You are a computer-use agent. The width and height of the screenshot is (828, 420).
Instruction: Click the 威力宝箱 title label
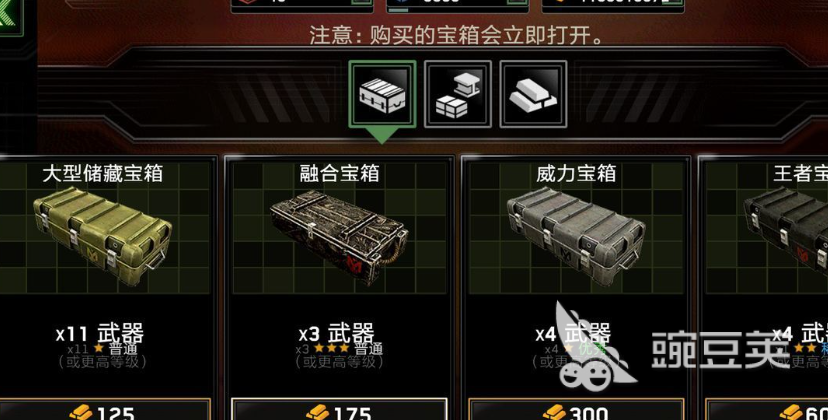(x=576, y=173)
